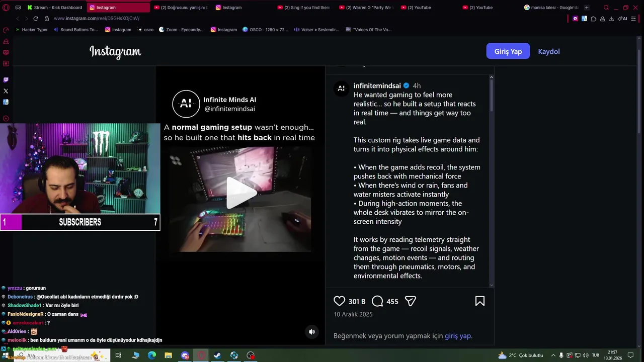Open the taskbar notification center icon
The image size is (644, 362).
630,355
